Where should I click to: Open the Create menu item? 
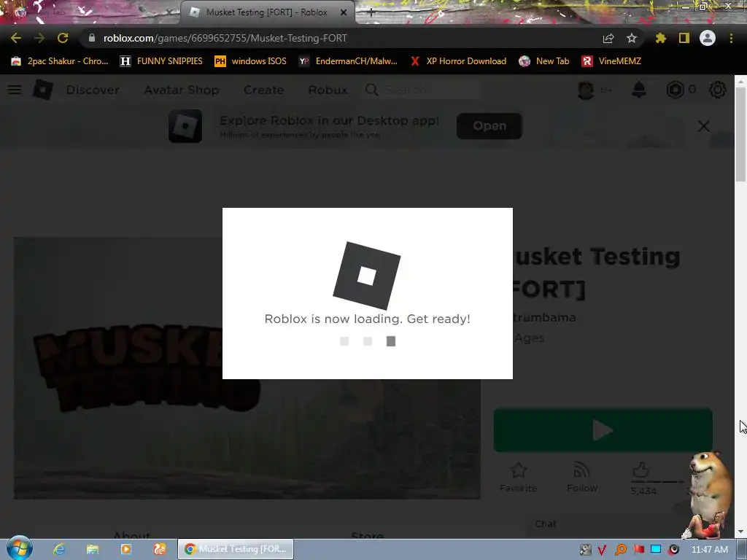click(263, 90)
